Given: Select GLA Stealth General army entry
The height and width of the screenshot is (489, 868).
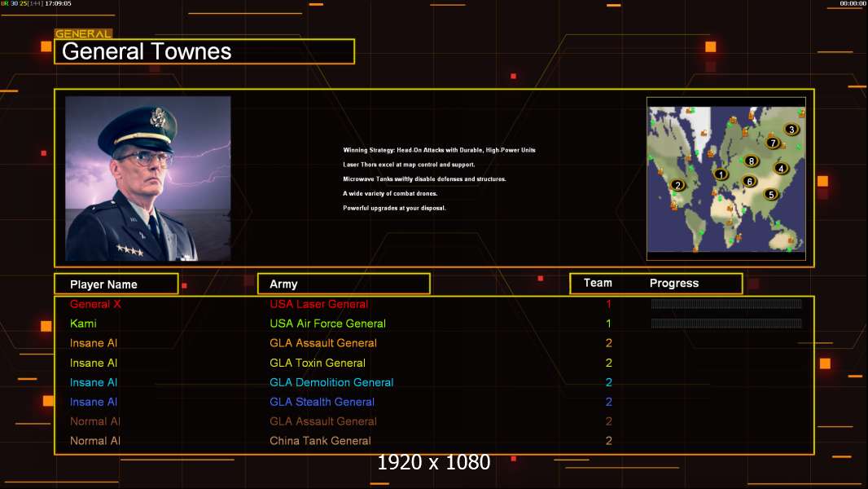Looking at the screenshot, I should 322,402.
